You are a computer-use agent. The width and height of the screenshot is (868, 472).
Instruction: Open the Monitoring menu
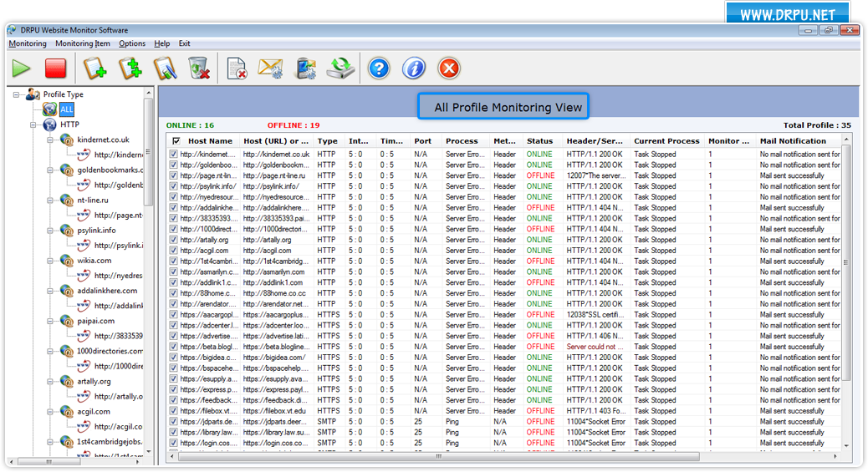[28, 43]
